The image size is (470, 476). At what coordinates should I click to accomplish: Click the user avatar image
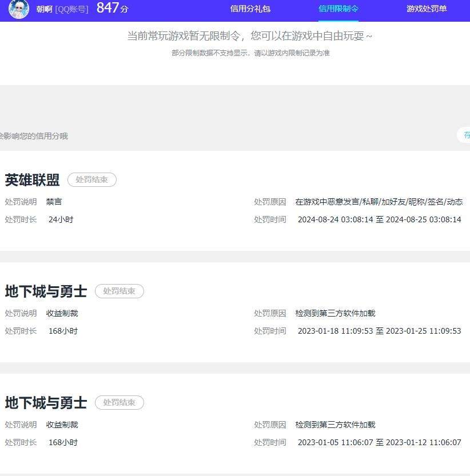(19, 9)
